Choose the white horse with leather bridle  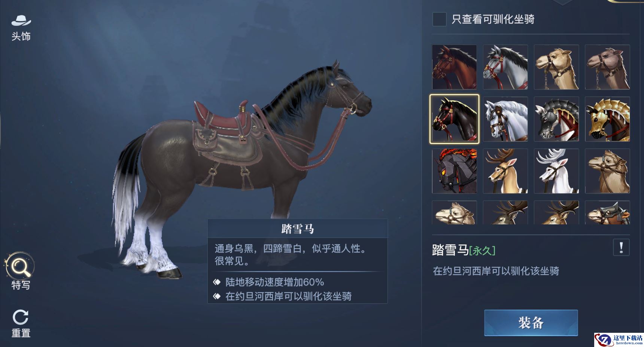[x=505, y=119]
